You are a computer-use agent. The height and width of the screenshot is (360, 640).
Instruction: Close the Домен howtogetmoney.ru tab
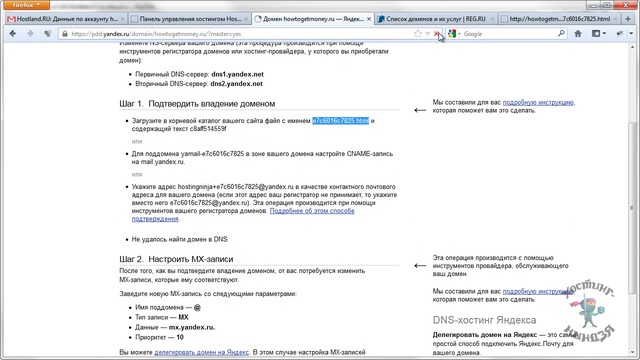click(x=369, y=19)
